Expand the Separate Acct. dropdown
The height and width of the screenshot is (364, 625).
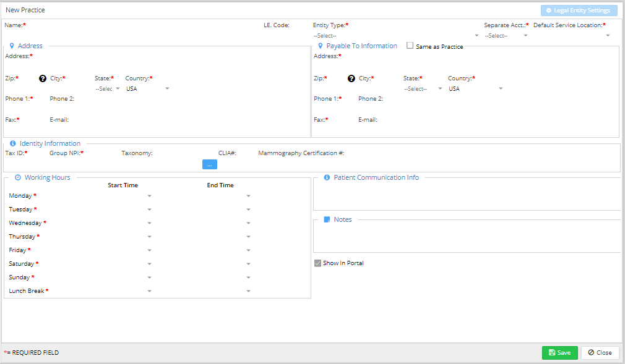tap(506, 36)
